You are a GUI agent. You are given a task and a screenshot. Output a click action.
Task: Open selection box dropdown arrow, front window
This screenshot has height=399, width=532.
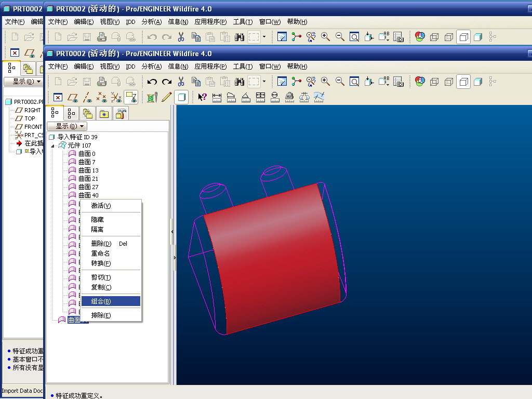pyautogui.click(x=264, y=82)
